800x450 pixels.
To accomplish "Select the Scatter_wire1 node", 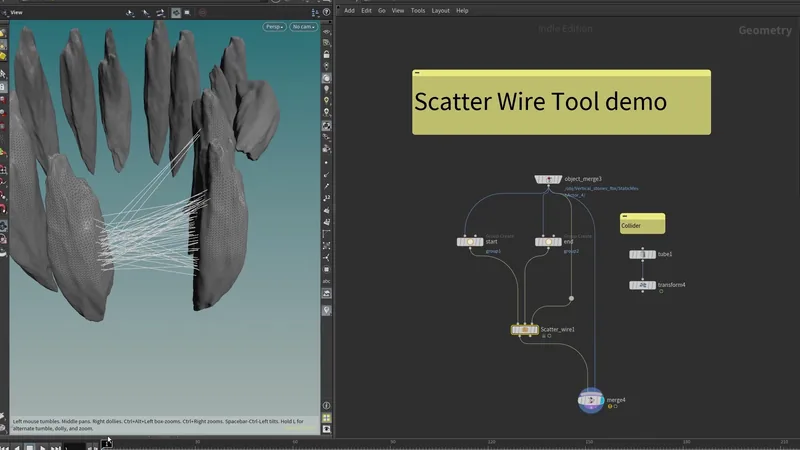I will coord(524,330).
